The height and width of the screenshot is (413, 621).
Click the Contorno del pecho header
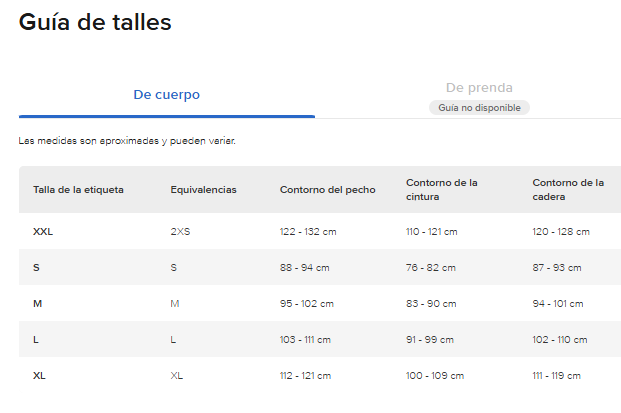(328, 190)
